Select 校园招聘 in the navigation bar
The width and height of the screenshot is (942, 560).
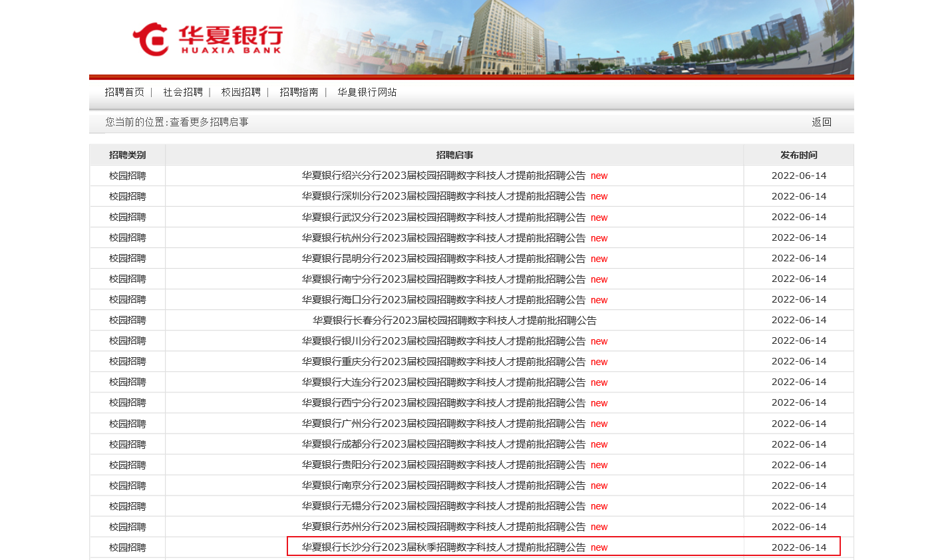click(x=241, y=92)
